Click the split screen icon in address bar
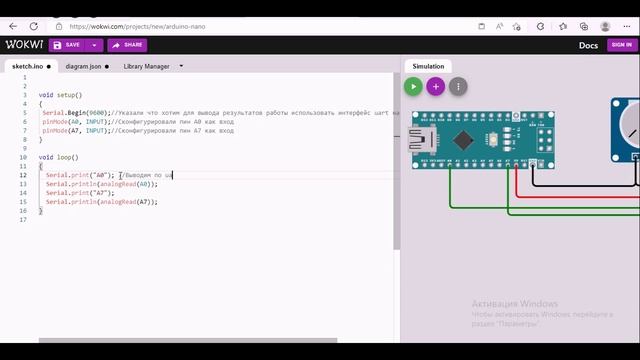This screenshot has height=360, width=640. pyautogui.click(x=482, y=27)
